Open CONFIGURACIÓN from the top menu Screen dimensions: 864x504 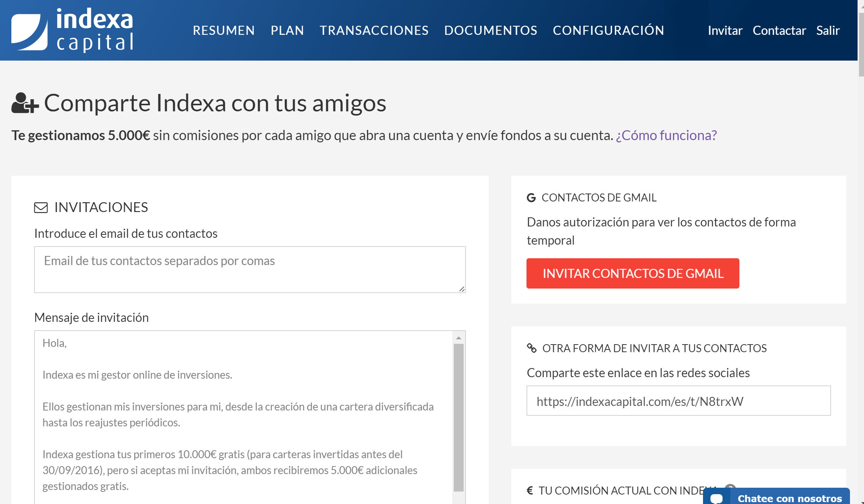pyautogui.click(x=608, y=30)
